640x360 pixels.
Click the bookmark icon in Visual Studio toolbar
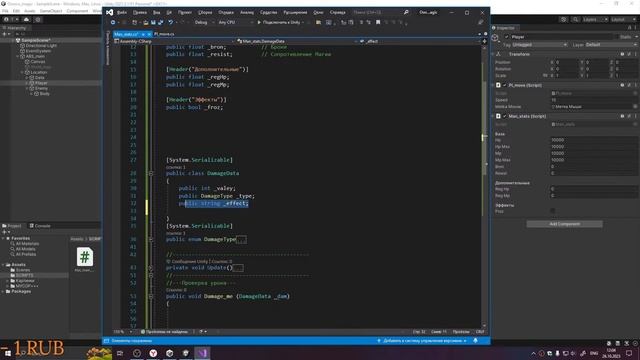point(378,22)
